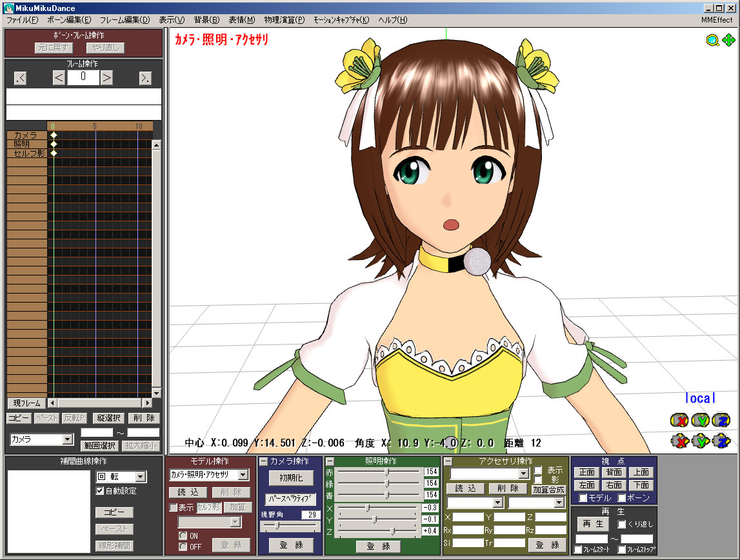Viewport: 740px width, 560px height.
Task: Click timeline vertical scrollbar down arrow
Action: (x=157, y=393)
